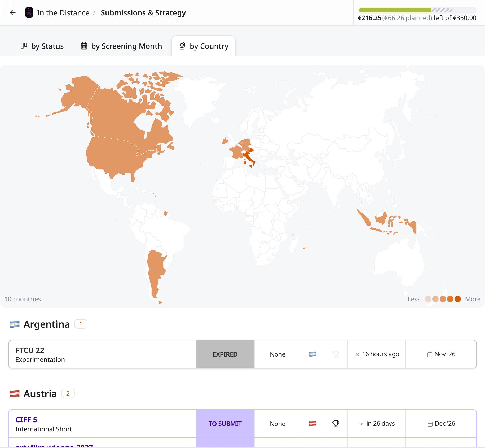Click the calendar icon next to Dec '26
The height and width of the screenshot is (448, 485).
430,424
